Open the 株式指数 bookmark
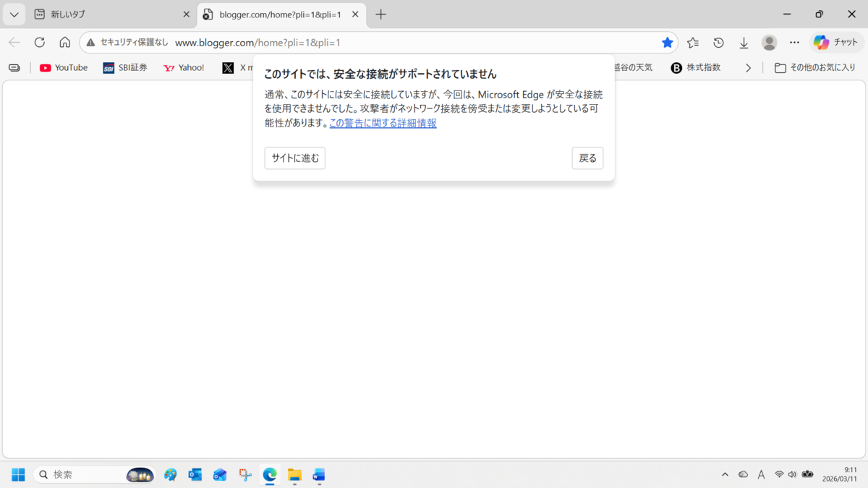The height and width of the screenshot is (488, 868). [x=696, y=68]
